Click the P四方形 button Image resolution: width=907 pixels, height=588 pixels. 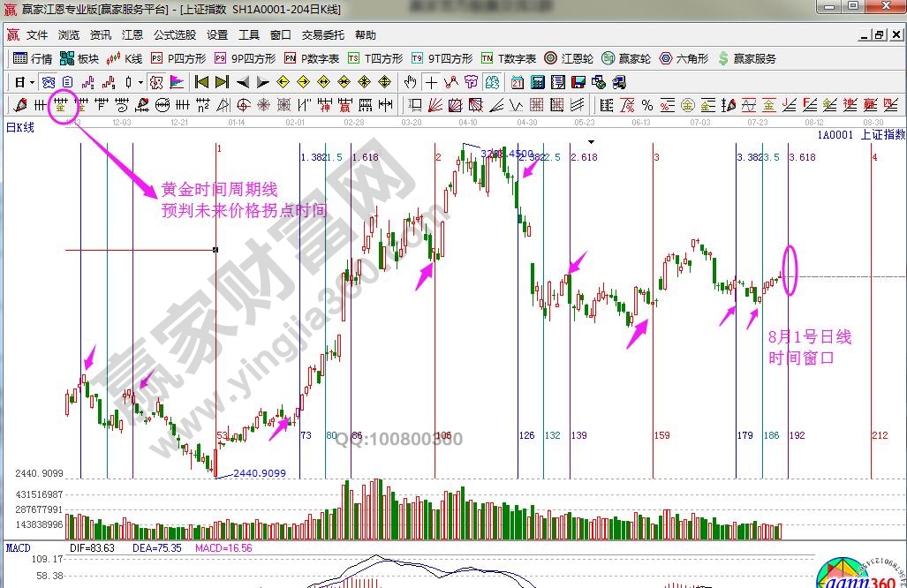coord(178,59)
